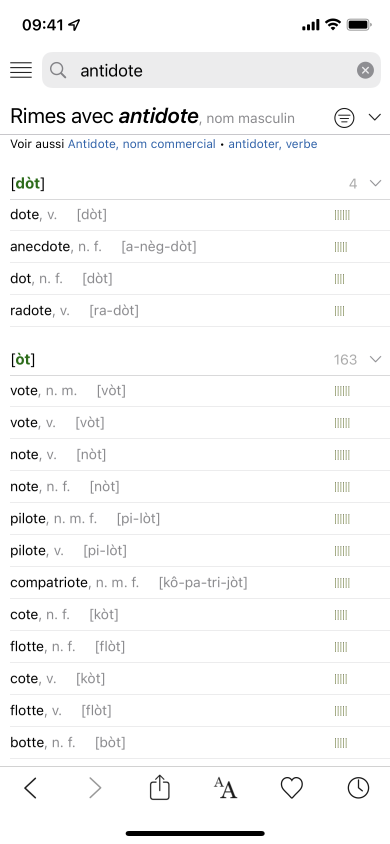Open Antidote, nom commercial link
390x844 pixels.
click(141, 144)
